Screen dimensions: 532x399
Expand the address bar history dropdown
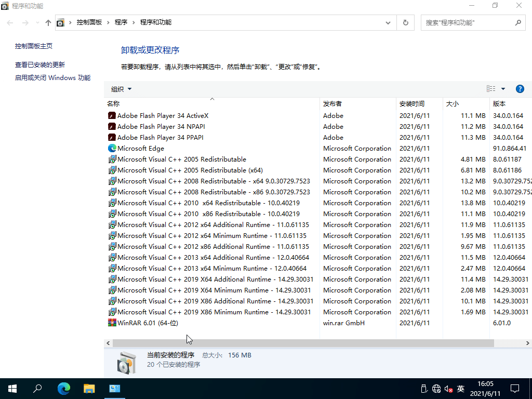388,23
